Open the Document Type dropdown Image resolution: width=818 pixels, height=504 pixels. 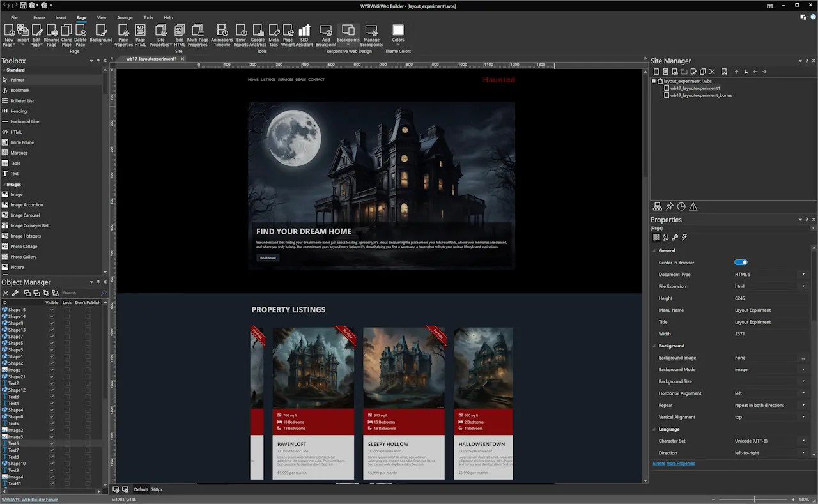[803, 274]
